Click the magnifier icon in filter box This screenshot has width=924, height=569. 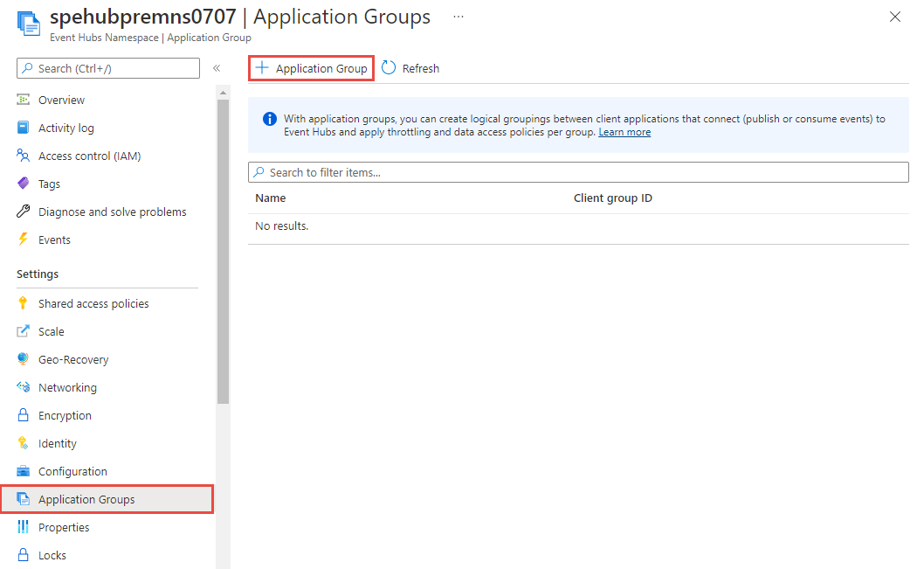pos(259,172)
